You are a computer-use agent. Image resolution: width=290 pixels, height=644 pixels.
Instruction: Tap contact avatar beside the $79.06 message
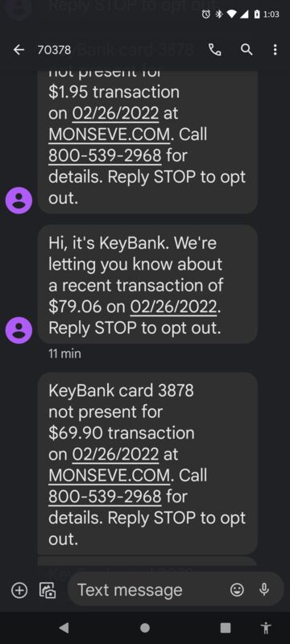(19, 330)
